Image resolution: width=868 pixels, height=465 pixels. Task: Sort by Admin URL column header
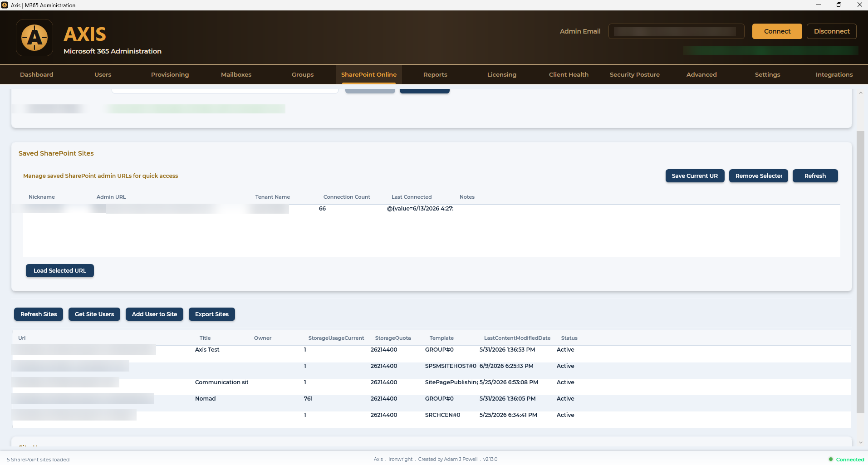(x=111, y=197)
